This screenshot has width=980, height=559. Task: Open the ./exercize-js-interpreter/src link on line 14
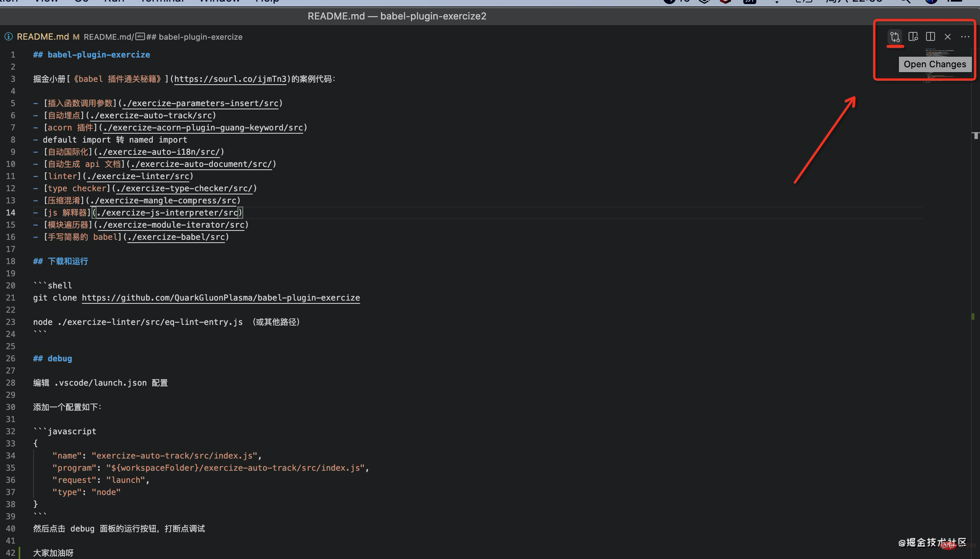tap(167, 213)
